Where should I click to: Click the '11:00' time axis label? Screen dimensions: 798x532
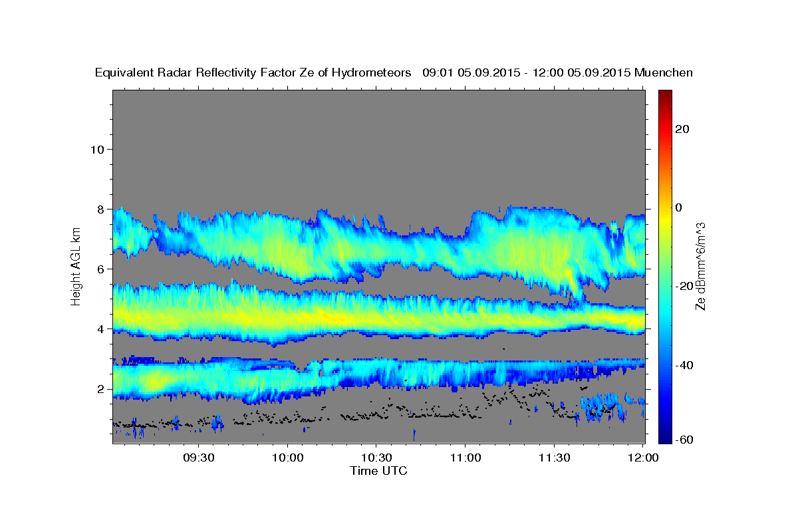[465, 458]
